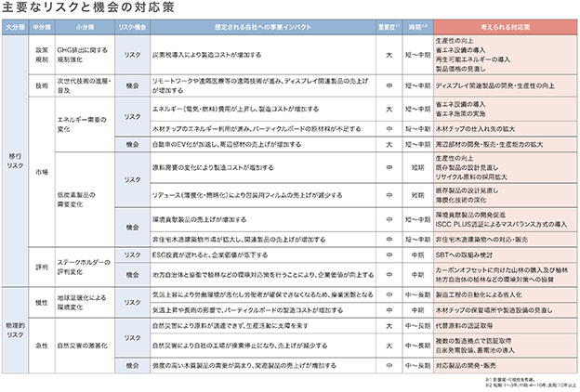Image resolution: width=580 pixels, height=392 pixels.
Task: Click the リモートワークや遠隔医療 impact text
Action: point(260,85)
